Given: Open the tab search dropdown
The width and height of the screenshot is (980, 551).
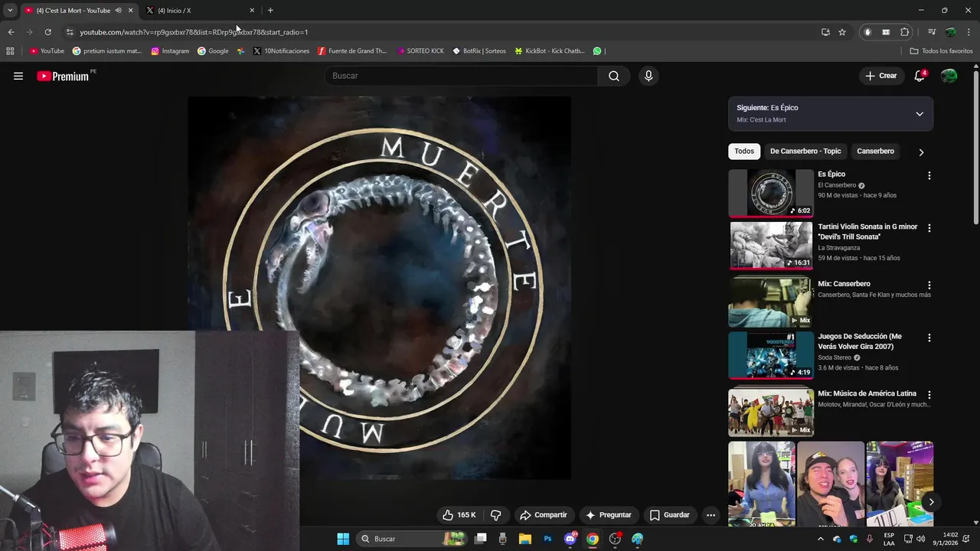Looking at the screenshot, I should [x=10, y=11].
